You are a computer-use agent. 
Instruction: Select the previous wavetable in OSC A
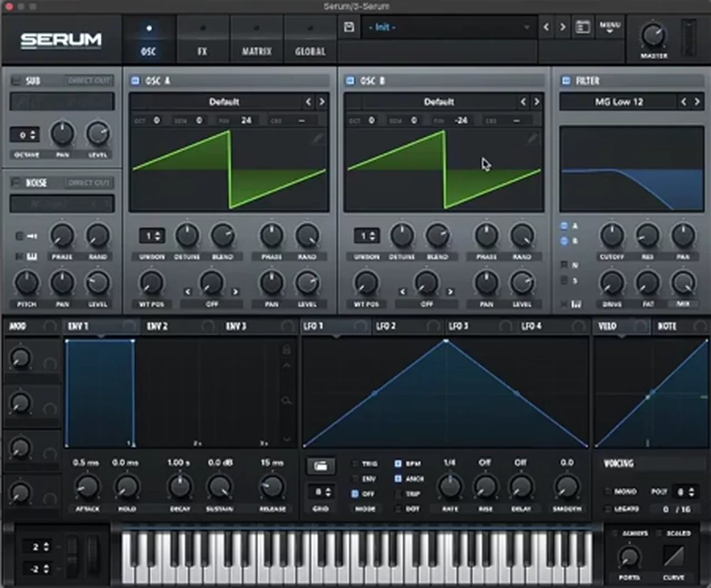(x=308, y=102)
